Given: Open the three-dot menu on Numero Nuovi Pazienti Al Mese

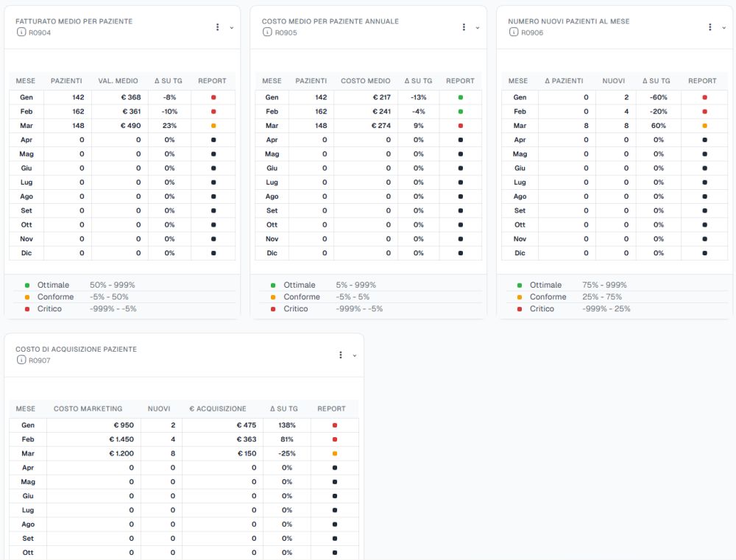Looking at the screenshot, I should pos(710,27).
